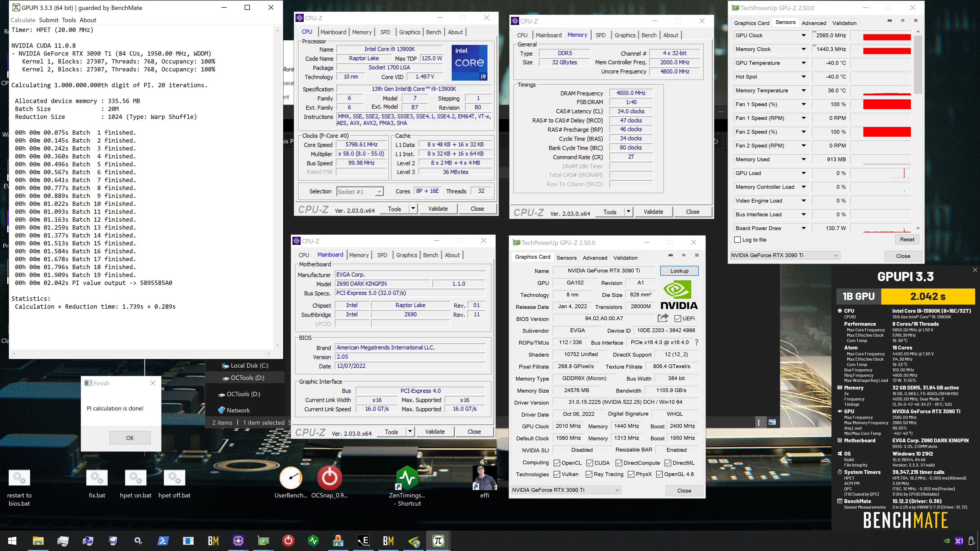Click refresh icon in GPU-Z Sensors window
Screen dimensions: 980x551
tap(903, 20)
